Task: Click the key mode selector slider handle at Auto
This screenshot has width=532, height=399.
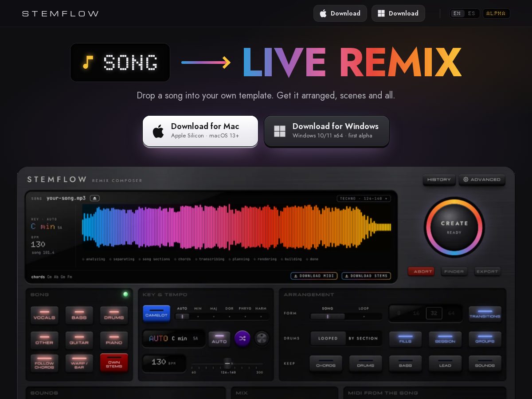Action: [x=182, y=317]
